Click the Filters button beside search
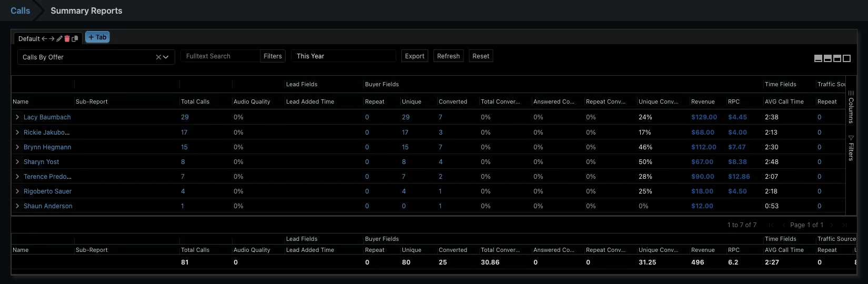The width and height of the screenshot is (868, 284). tap(272, 56)
